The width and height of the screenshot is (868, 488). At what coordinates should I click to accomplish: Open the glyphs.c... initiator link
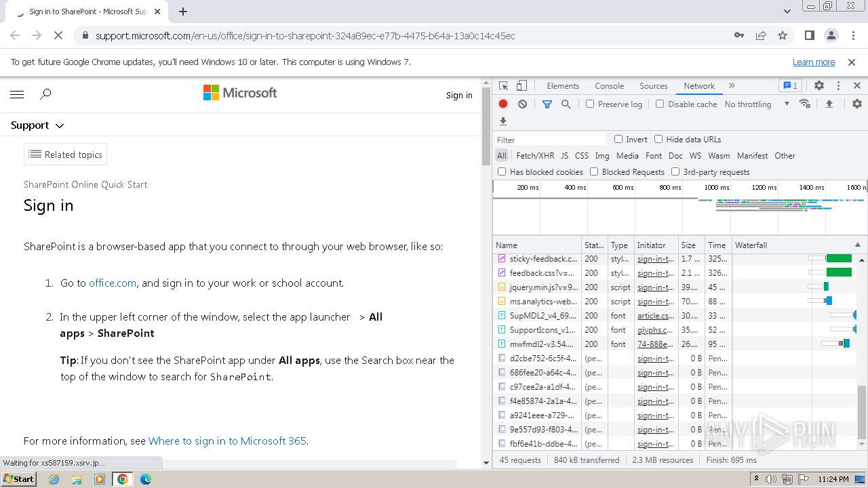(655, 330)
